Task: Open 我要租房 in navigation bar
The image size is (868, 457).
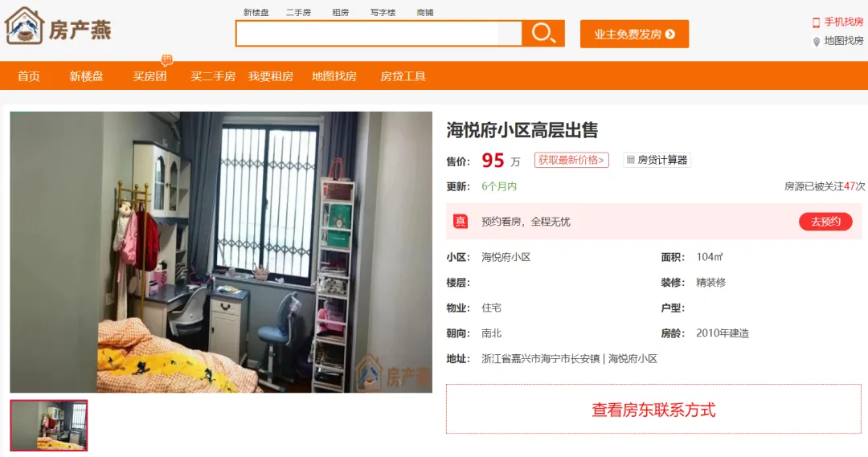Action: (x=271, y=76)
